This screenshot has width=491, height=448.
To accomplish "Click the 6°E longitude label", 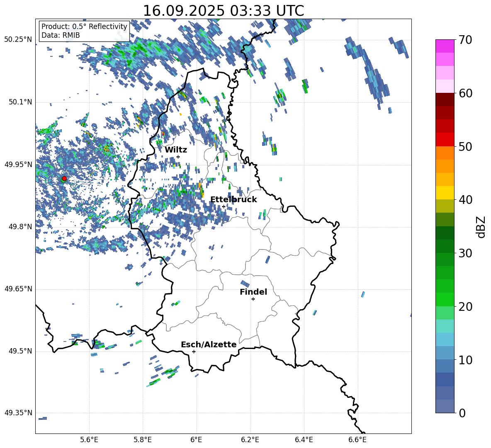I will [196, 440].
